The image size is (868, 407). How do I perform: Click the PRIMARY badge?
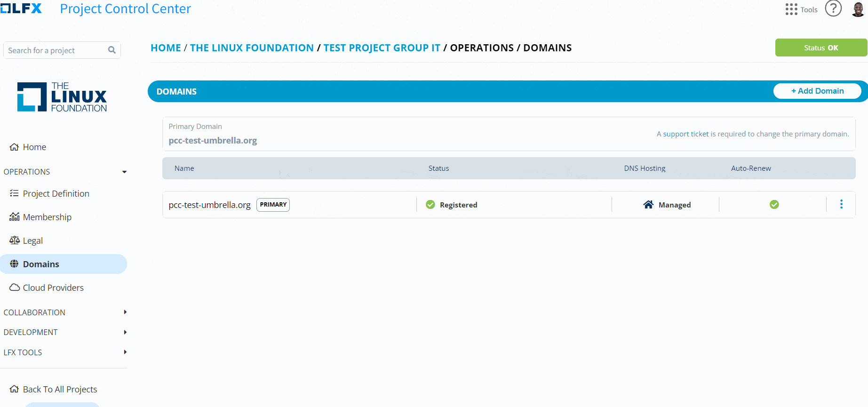pos(273,205)
